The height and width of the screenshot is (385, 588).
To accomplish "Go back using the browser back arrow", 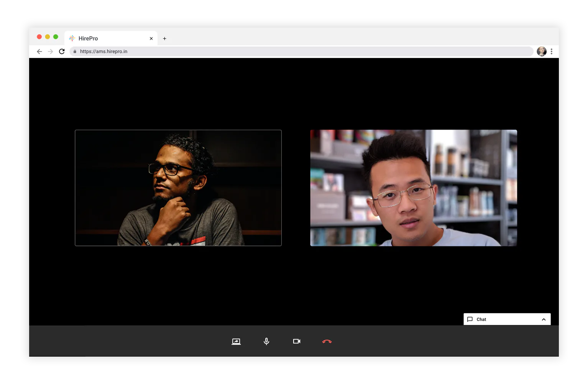I will (x=39, y=51).
